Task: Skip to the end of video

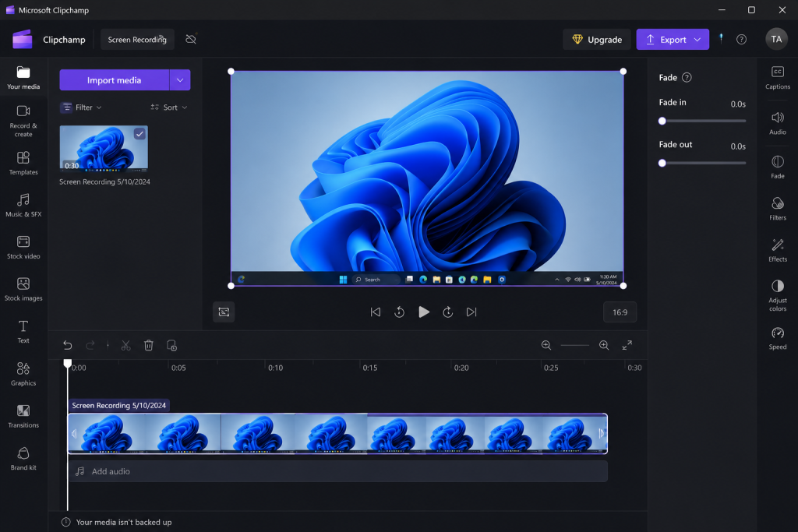Action: point(471,312)
